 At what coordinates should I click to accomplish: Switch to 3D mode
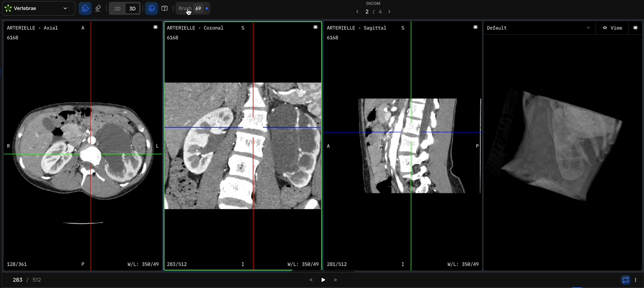(132, 9)
